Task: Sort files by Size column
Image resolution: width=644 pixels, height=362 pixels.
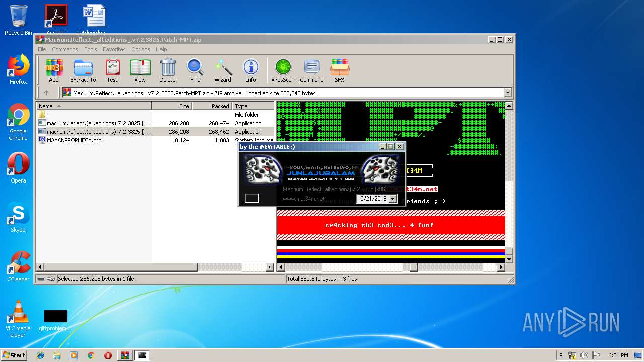Action: pyautogui.click(x=172, y=106)
